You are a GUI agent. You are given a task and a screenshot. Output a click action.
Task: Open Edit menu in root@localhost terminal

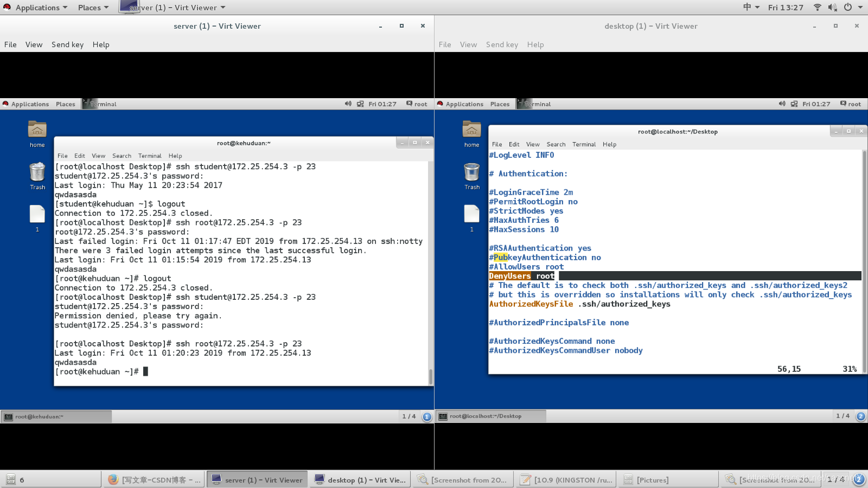[514, 144]
